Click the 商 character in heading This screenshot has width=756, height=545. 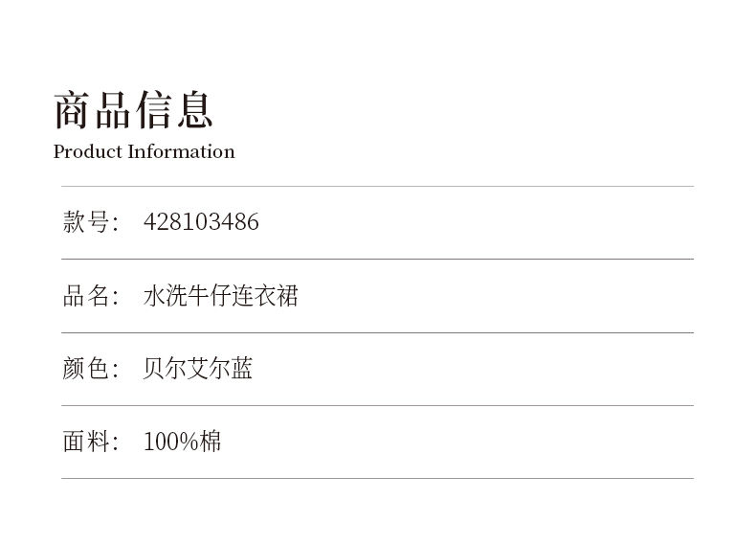(72, 110)
